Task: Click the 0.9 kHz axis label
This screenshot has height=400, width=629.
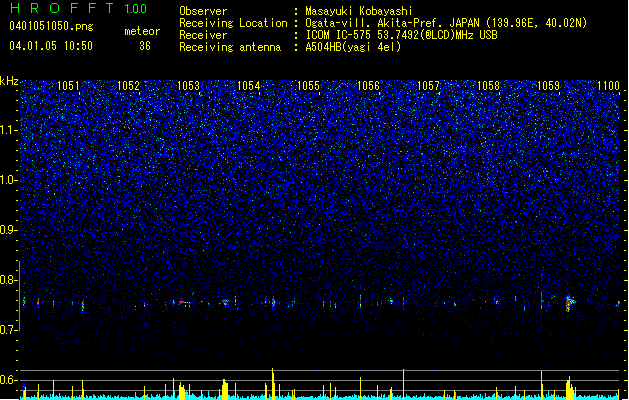Action: pos(8,230)
